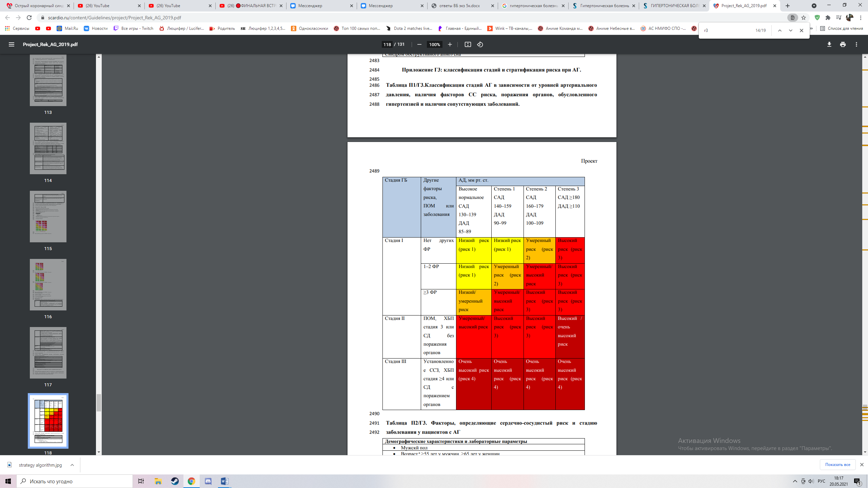Click the thumbnail panel scrollbar
This screenshot has width=868, height=488.
click(99, 403)
